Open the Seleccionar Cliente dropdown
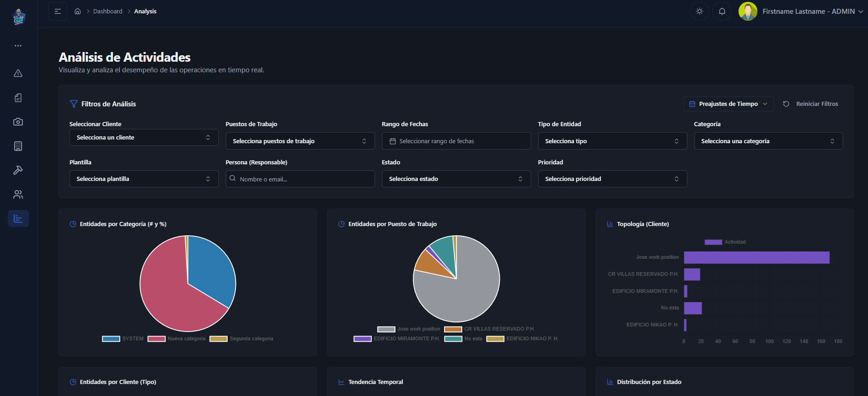The height and width of the screenshot is (396, 868). [x=144, y=138]
